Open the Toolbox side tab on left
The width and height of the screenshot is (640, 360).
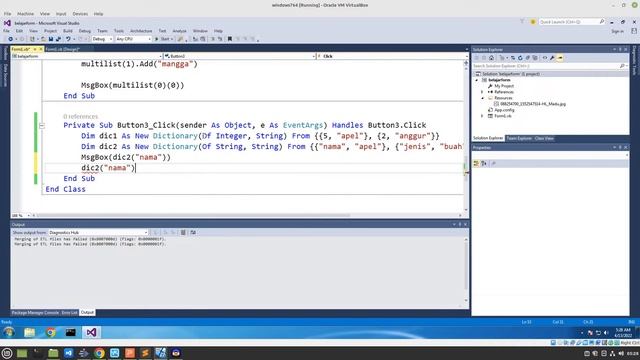click(x=5, y=53)
